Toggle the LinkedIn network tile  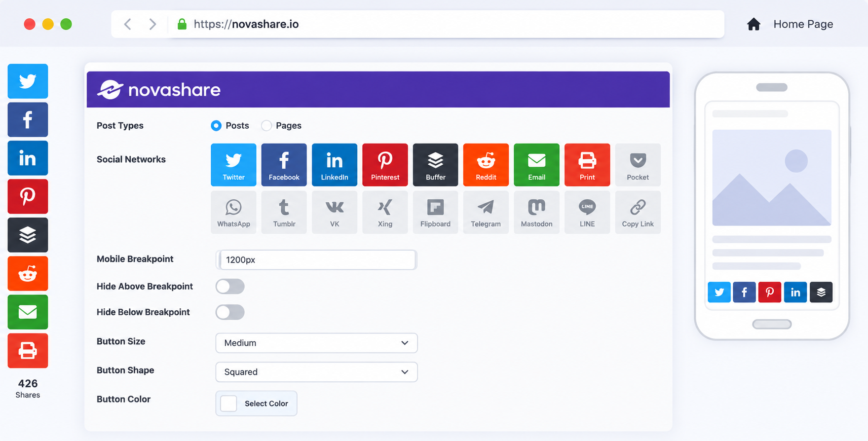pos(335,165)
